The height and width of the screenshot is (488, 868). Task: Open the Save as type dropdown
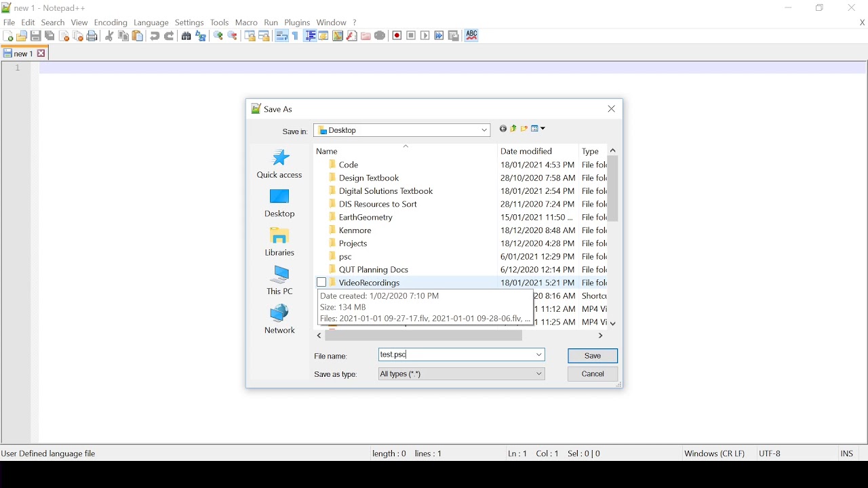point(462,374)
